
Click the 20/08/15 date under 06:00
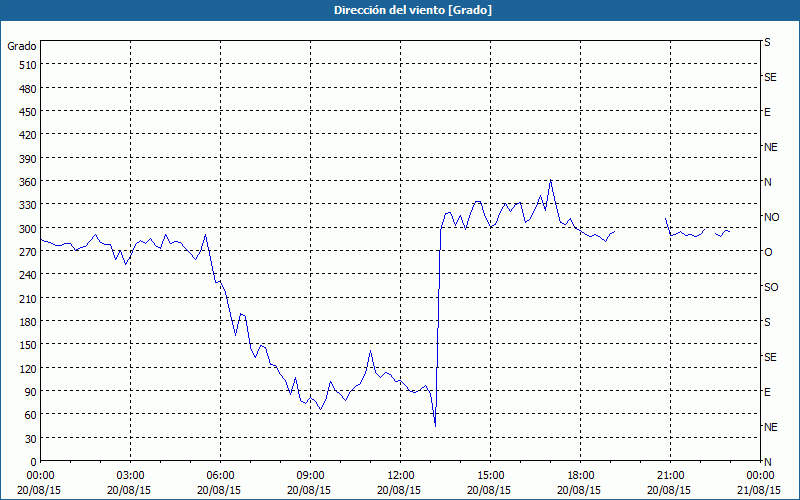(220, 490)
